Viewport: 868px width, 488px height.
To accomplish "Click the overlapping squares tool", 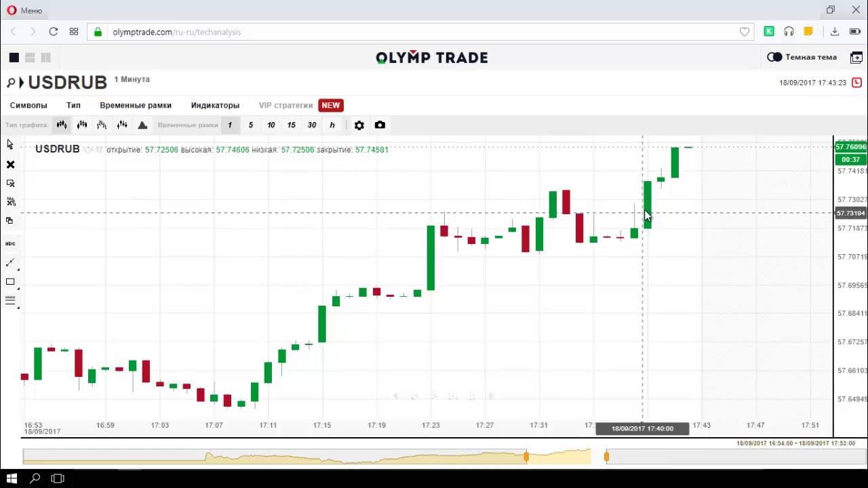I will (x=9, y=220).
